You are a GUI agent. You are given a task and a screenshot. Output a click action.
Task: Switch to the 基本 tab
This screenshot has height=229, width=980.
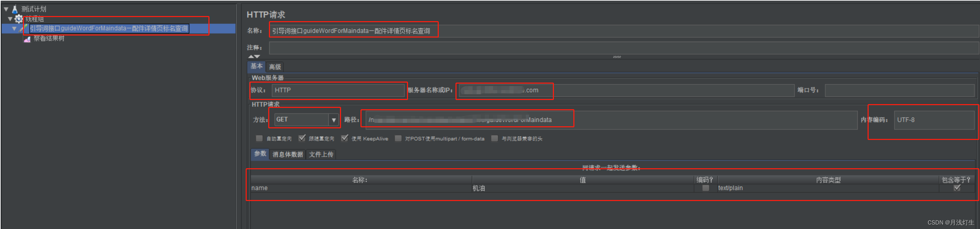tap(256, 67)
